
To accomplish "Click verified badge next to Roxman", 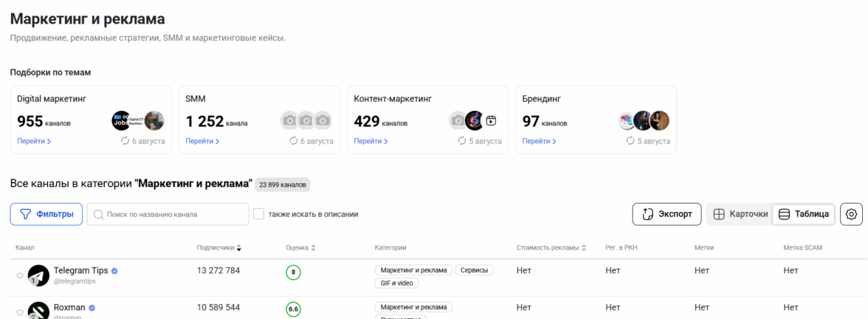I will pos(92,308).
